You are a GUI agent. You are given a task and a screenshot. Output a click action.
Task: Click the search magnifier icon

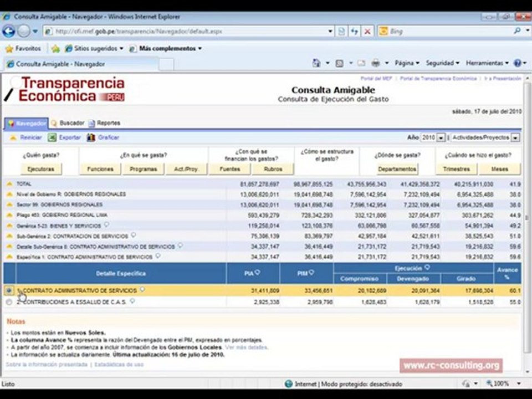518,31
